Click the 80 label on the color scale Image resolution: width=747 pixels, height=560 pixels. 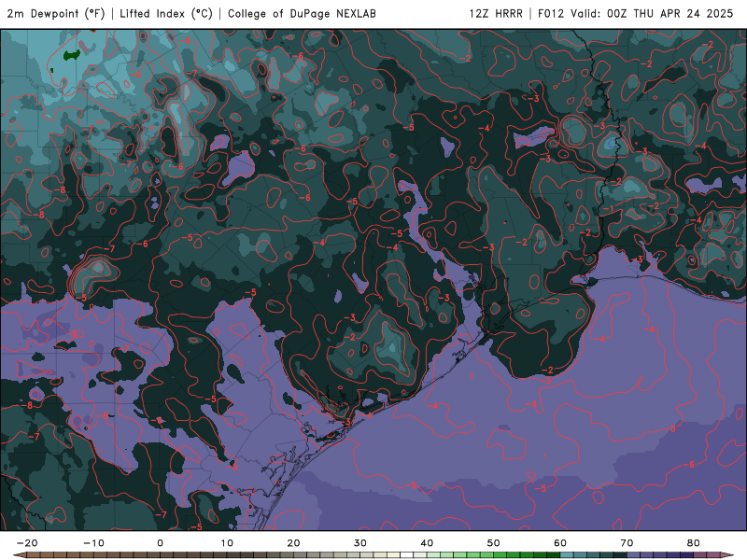(x=694, y=543)
